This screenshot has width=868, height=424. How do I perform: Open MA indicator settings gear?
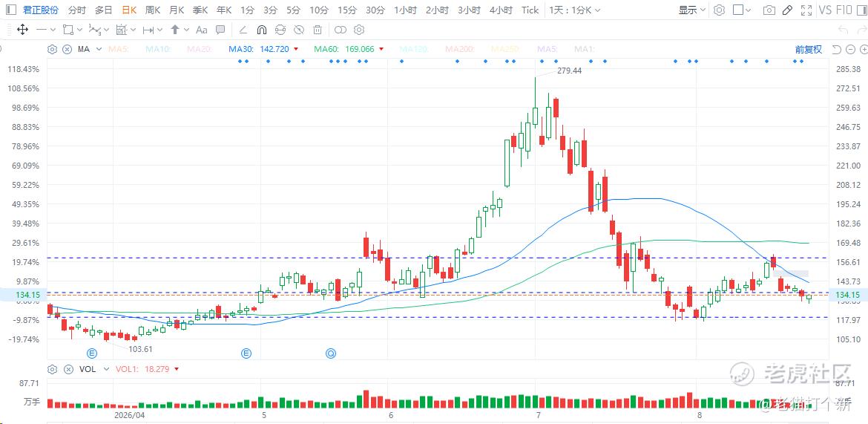click(52, 49)
